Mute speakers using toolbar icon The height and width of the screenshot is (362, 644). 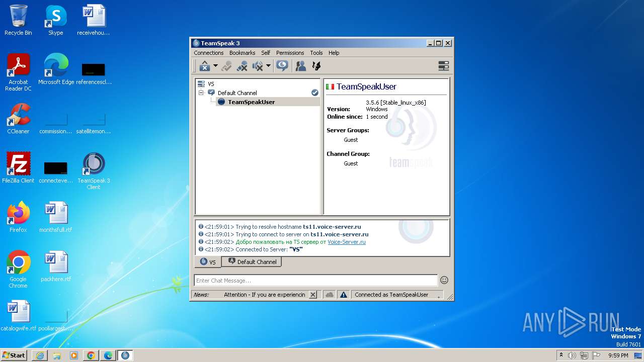(x=258, y=66)
